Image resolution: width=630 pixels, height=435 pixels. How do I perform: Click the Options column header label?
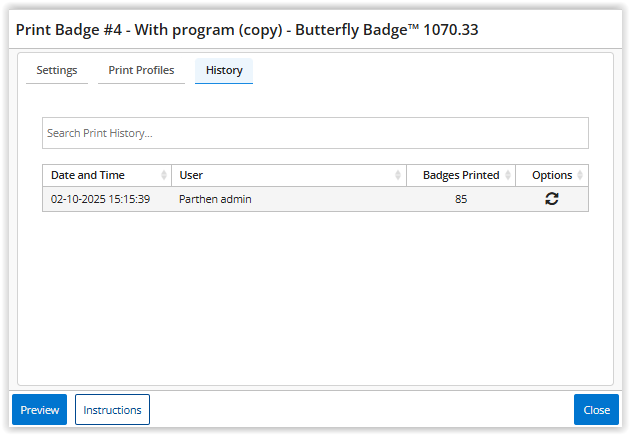tap(551, 176)
